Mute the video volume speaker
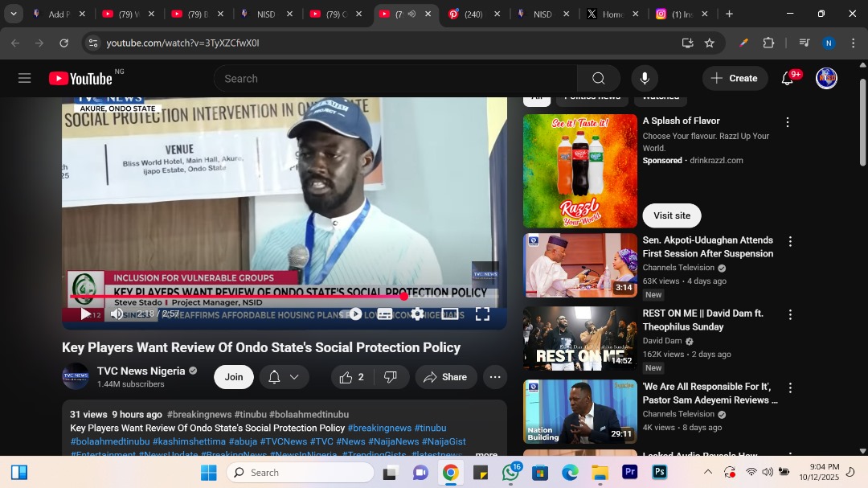Viewport: 868px width, 488px height. pos(117,314)
